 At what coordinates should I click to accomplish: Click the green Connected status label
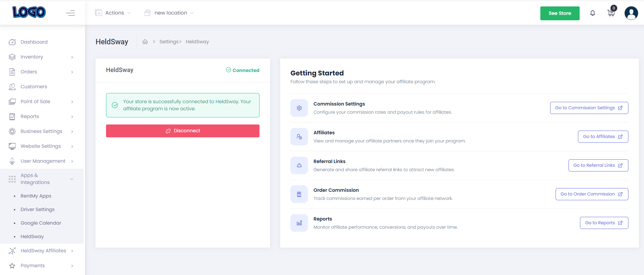pos(243,70)
